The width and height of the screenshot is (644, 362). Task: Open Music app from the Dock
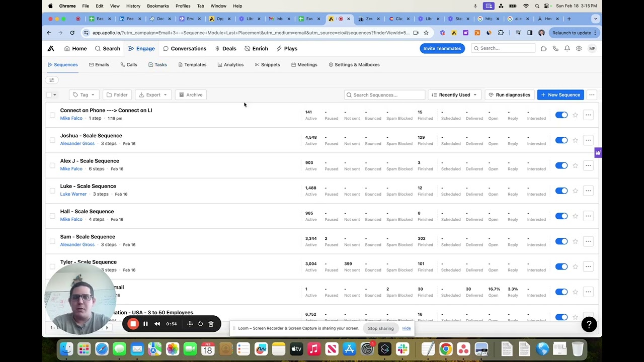tap(314, 348)
